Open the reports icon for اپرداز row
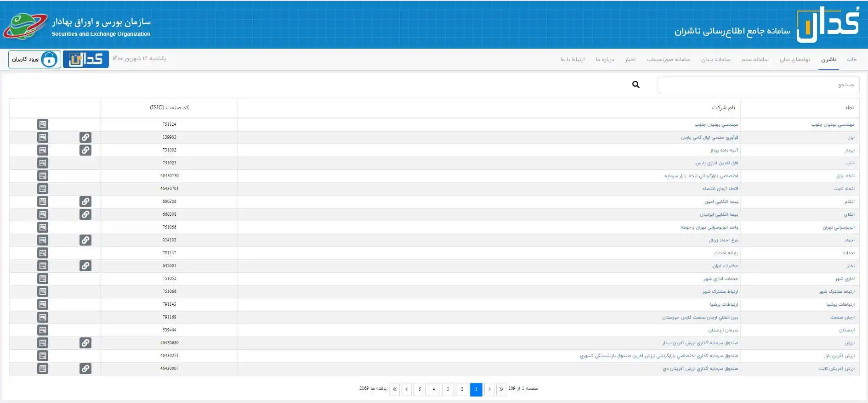This screenshot has width=868, height=403. coord(43,150)
